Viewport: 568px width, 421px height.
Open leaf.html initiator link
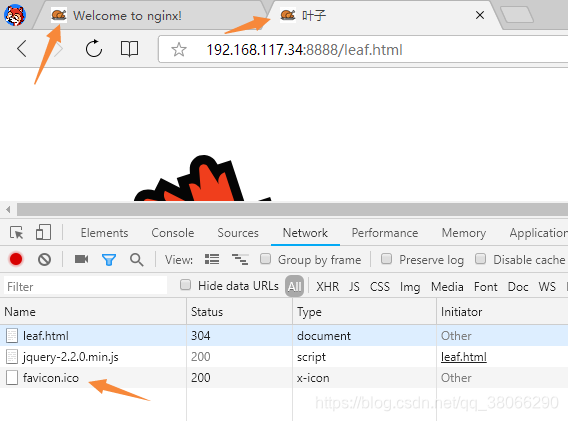464,357
